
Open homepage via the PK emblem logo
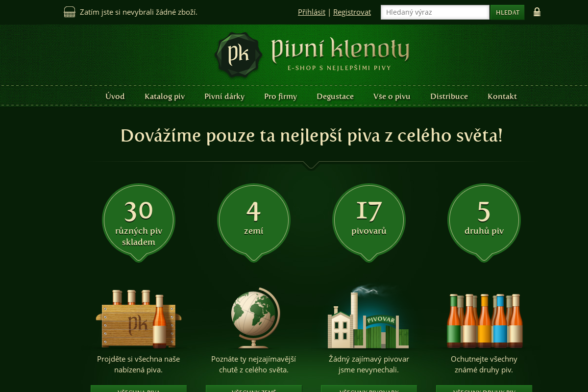[x=238, y=54]
